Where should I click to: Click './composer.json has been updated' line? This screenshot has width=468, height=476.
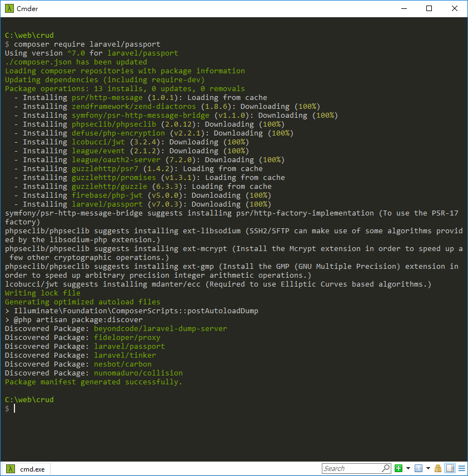pos(76,62)
